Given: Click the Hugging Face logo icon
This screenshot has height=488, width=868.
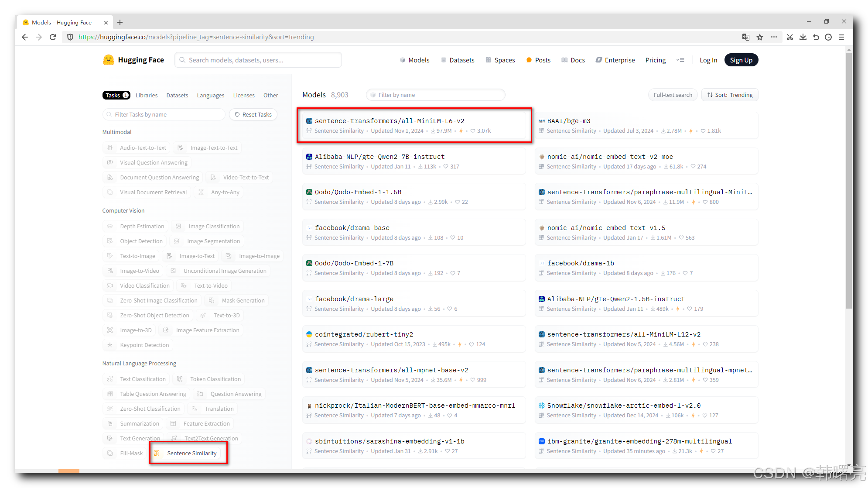Looking at the screenshot, I should coord(108,60).
